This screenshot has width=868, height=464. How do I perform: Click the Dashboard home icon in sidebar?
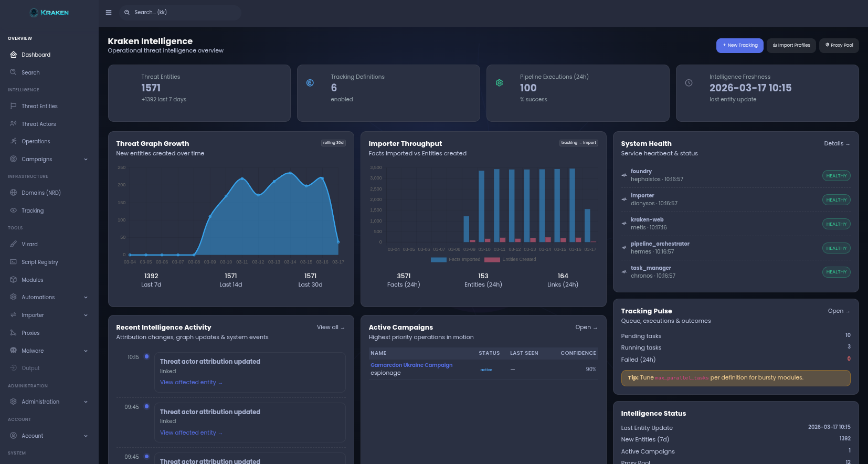tap(14, 55)
